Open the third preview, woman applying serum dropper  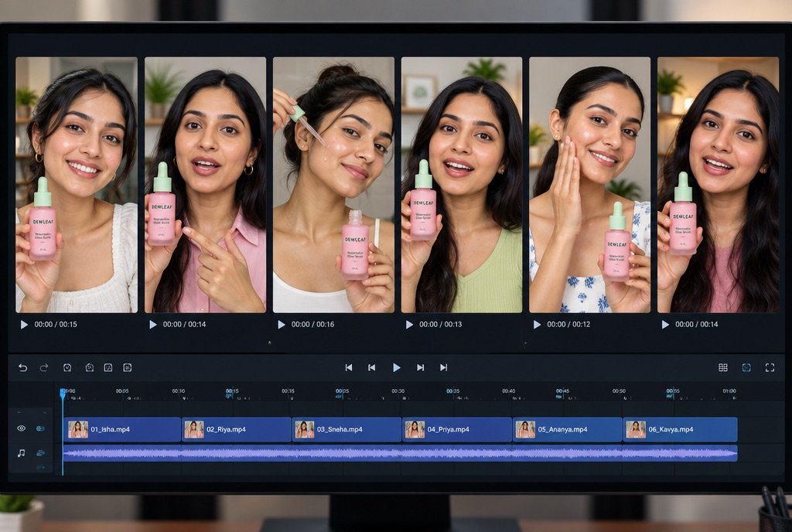point(333,185)
